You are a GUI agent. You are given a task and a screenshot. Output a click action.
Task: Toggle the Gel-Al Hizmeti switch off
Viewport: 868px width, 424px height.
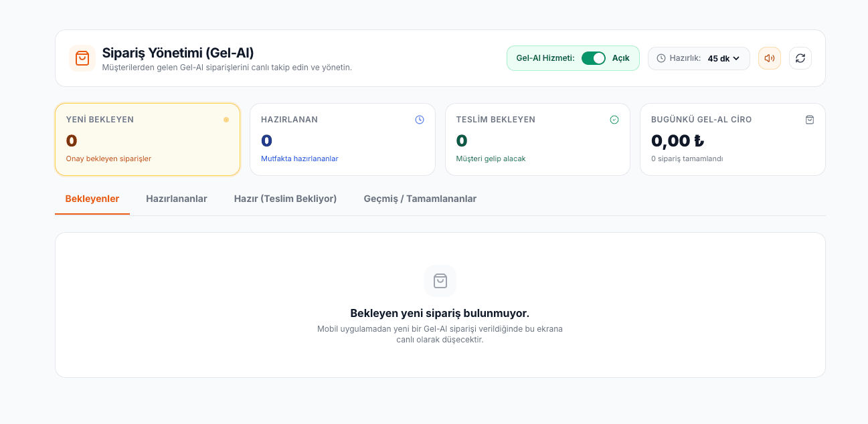(594, 58)
